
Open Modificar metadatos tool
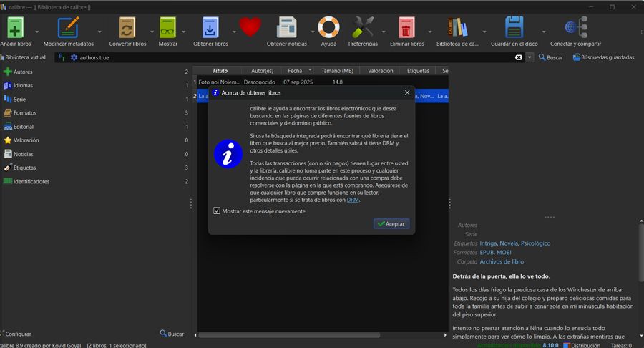click(x=69, y=28)
